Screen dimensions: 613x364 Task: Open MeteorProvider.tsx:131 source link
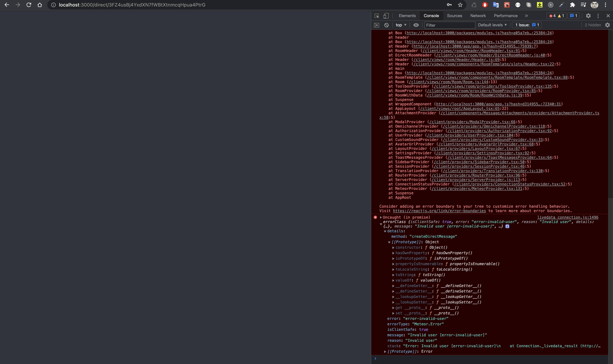point(477,189)
